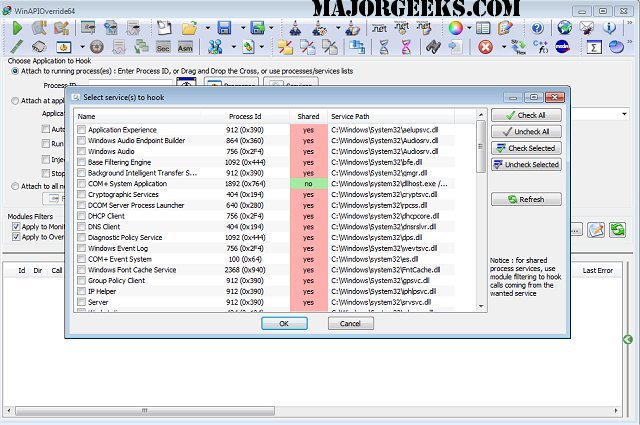Click the Last Error column header
Viewport: 640px width, 425px height.
[598, 270]
